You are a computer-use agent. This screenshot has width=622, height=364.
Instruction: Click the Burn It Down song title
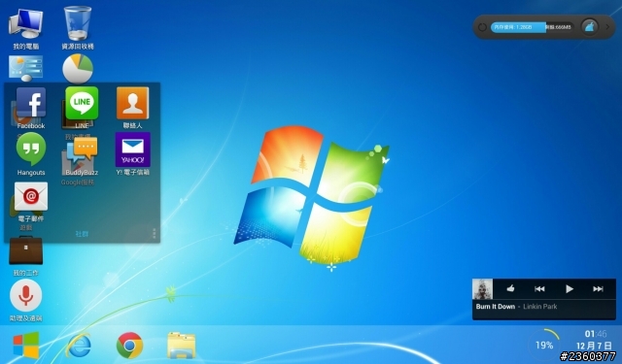[x=496, y=307]
